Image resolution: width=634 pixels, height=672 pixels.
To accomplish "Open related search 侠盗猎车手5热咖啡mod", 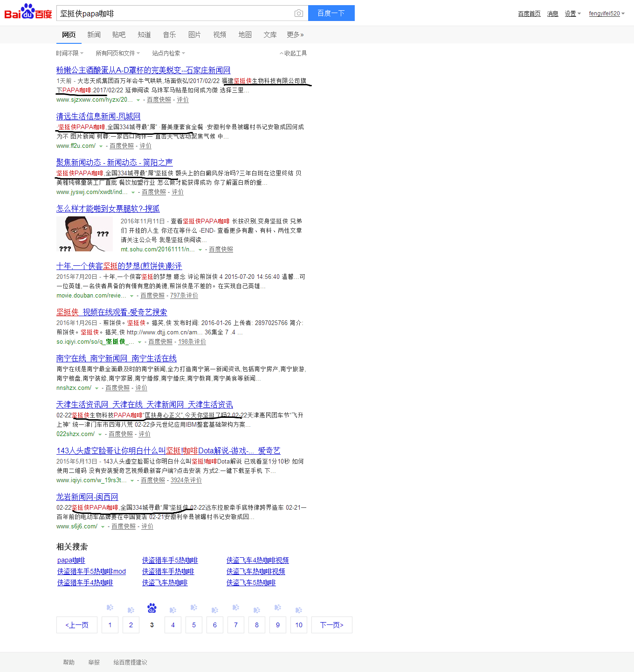I will [91, 571].
